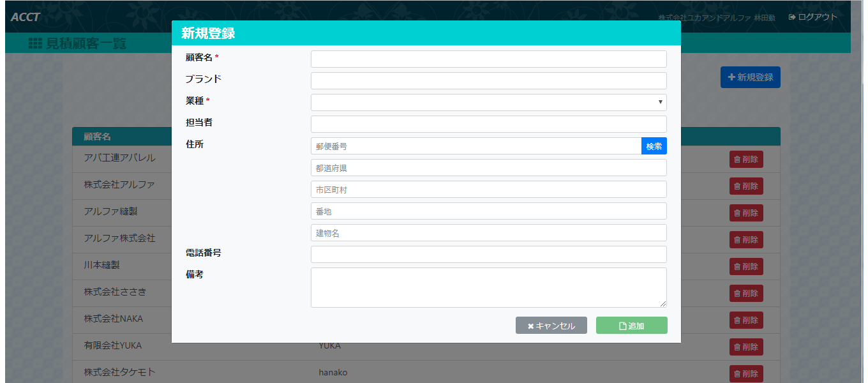Open the 業種 dropdown list

pyautogui.click(x=488, y=102)
